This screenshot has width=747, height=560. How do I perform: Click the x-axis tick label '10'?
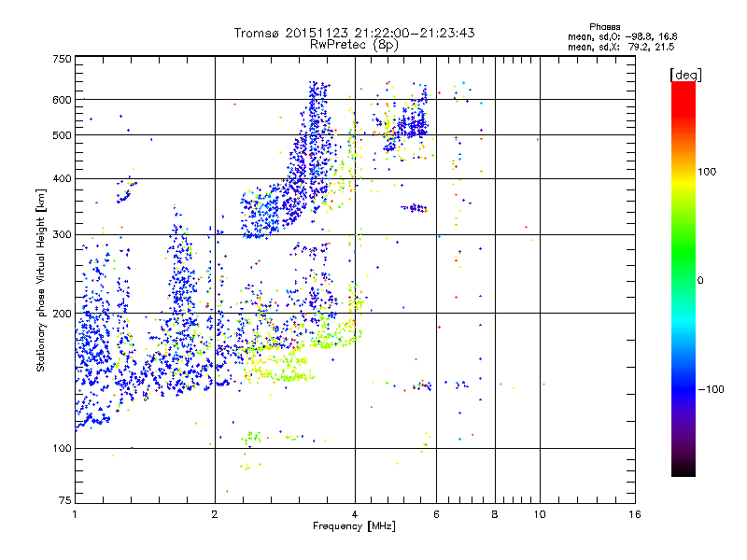click(x=540, y=514)
